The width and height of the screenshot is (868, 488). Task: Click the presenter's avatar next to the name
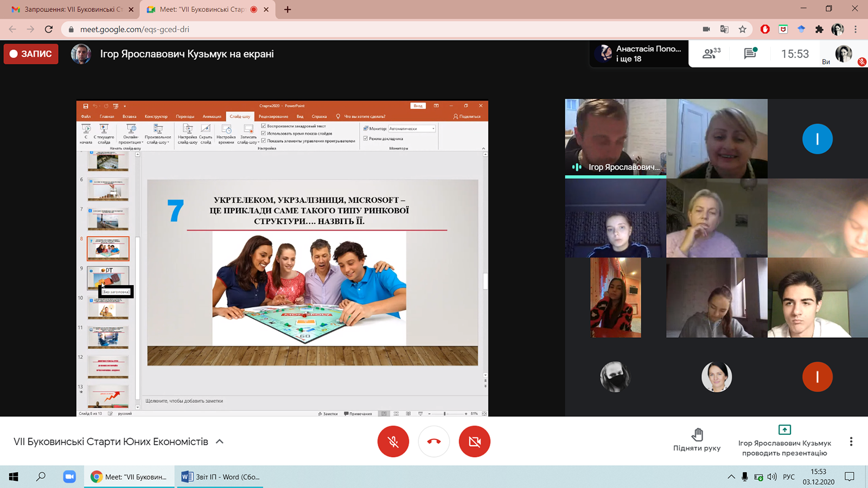coord(81,54)
